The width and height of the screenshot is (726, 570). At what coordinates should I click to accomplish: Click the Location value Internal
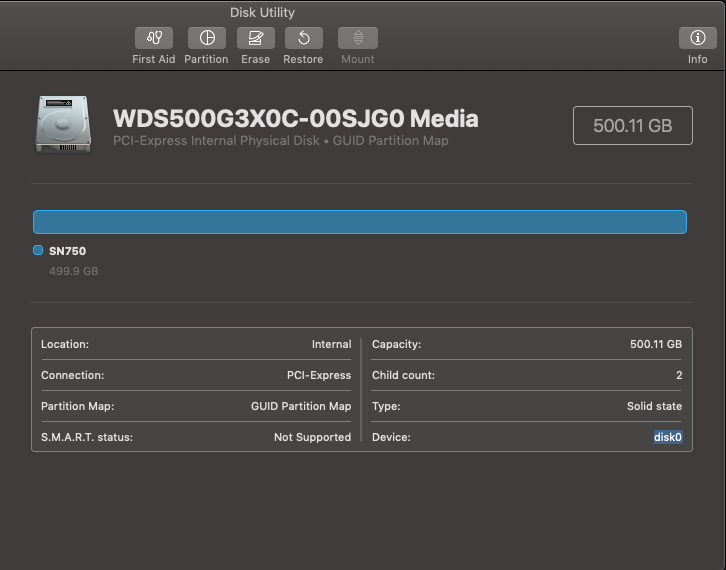tap(332, 344)
